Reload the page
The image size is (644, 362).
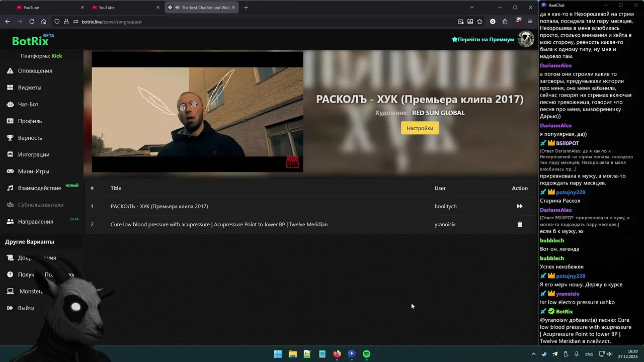point(32,22)
